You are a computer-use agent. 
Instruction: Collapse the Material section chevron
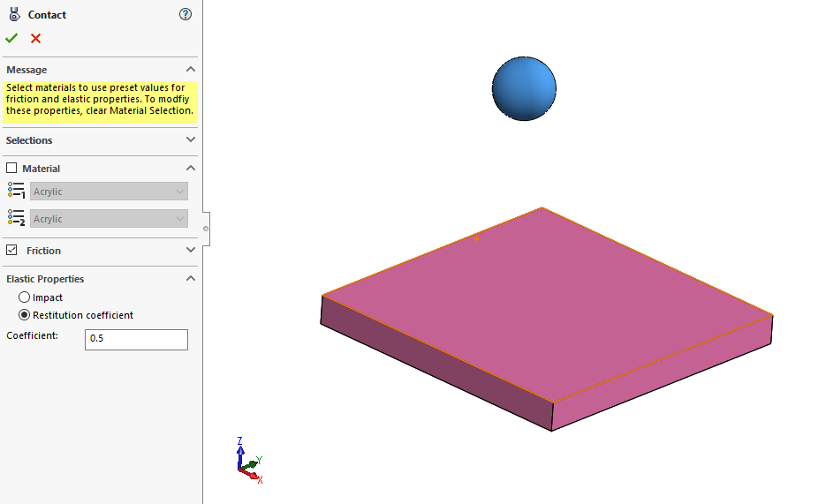pos(191,168)
